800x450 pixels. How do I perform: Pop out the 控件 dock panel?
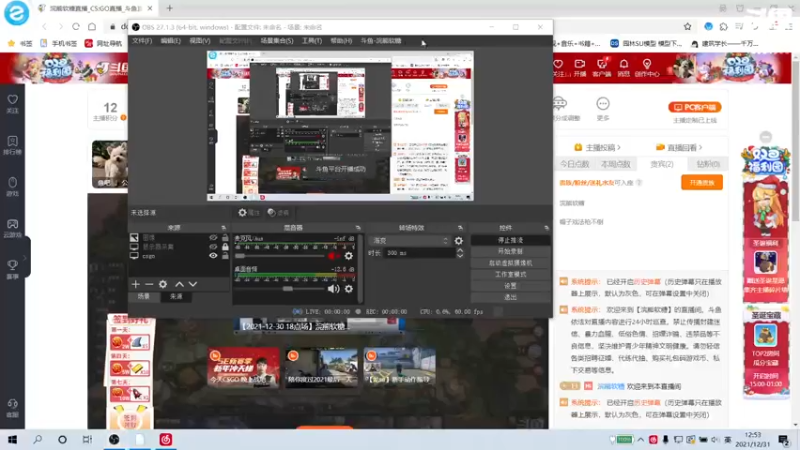546,228
